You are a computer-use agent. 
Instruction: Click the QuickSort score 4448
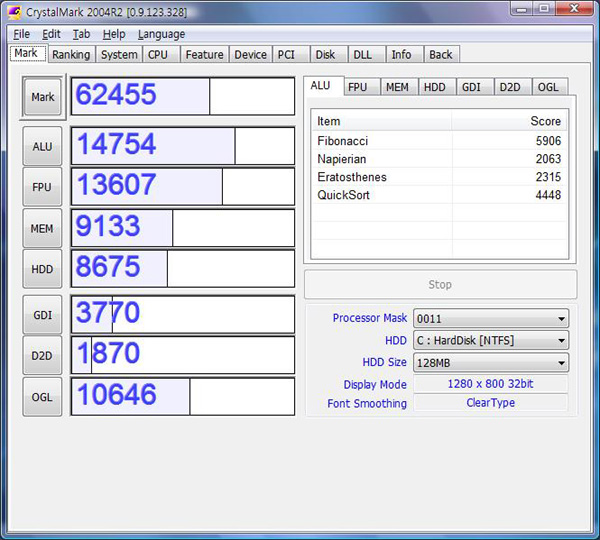(548, 195)
